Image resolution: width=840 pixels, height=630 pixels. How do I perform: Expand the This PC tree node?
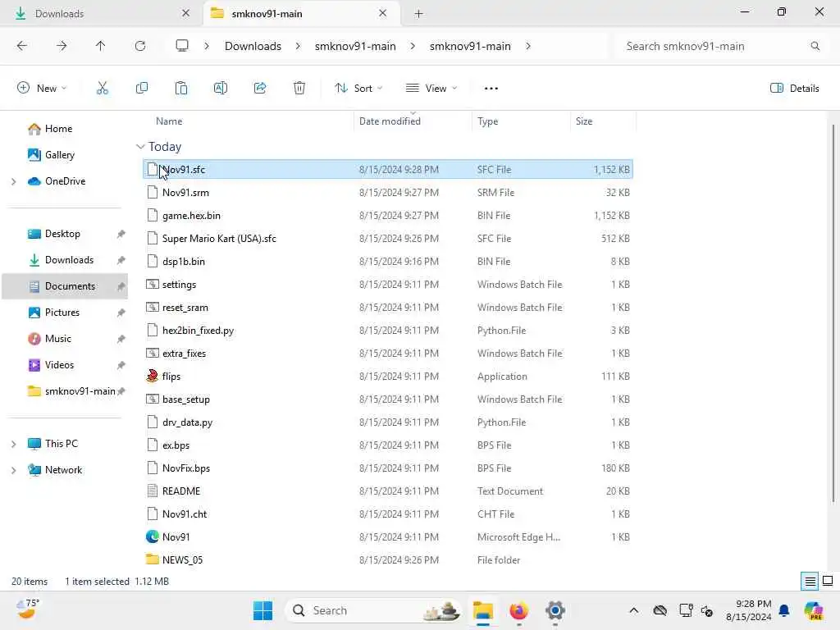point(13,444)
